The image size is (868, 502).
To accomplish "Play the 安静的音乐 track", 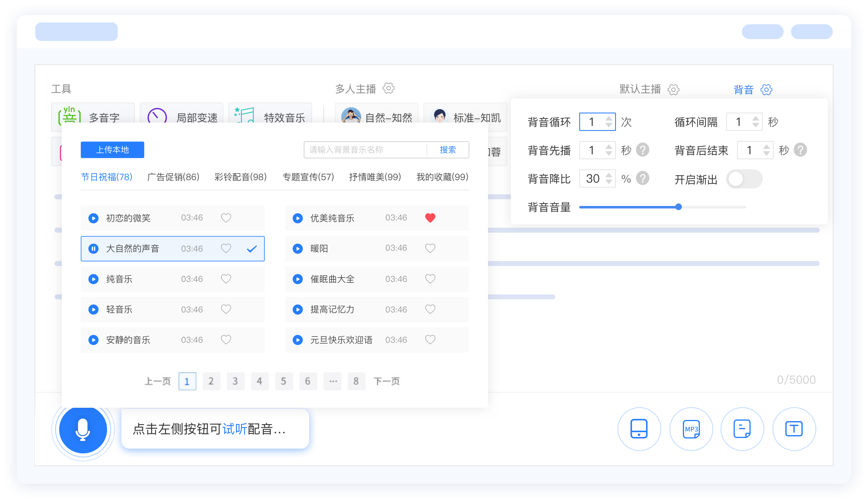I will (x=93, y=340).
